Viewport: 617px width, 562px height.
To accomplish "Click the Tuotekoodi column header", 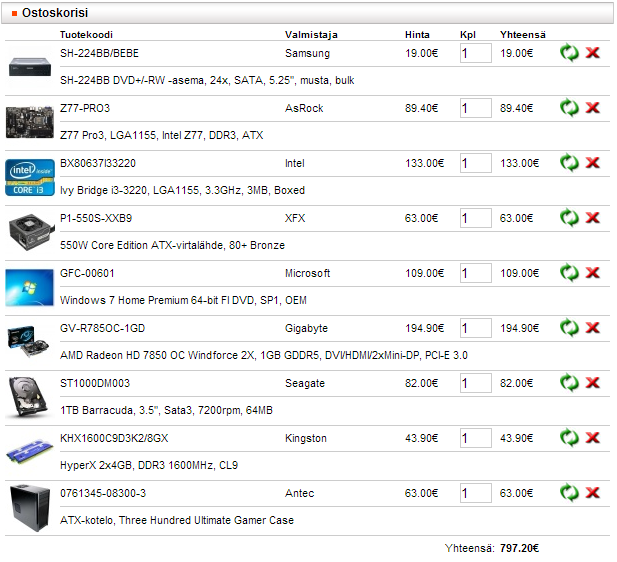I will (x=86, y=35).
